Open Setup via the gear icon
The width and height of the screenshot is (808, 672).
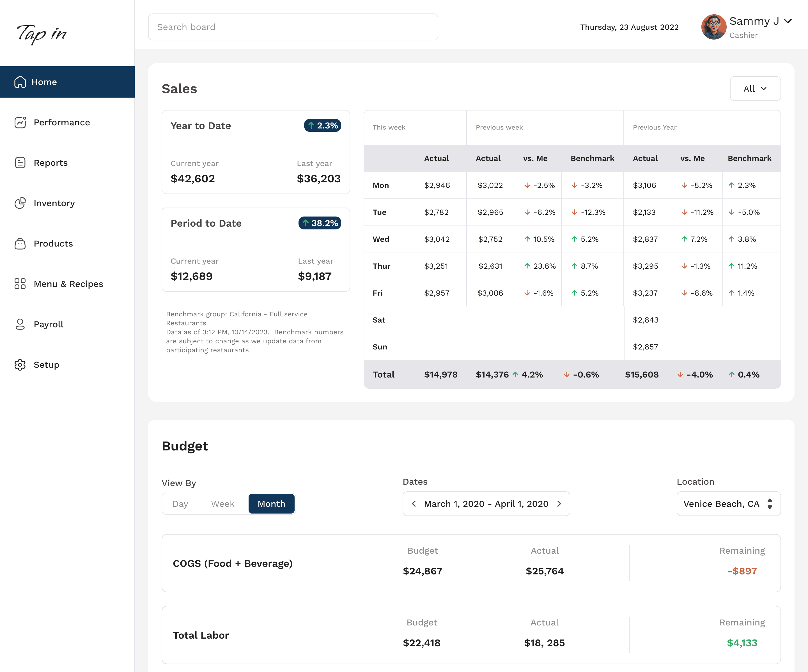coord(20,365)
